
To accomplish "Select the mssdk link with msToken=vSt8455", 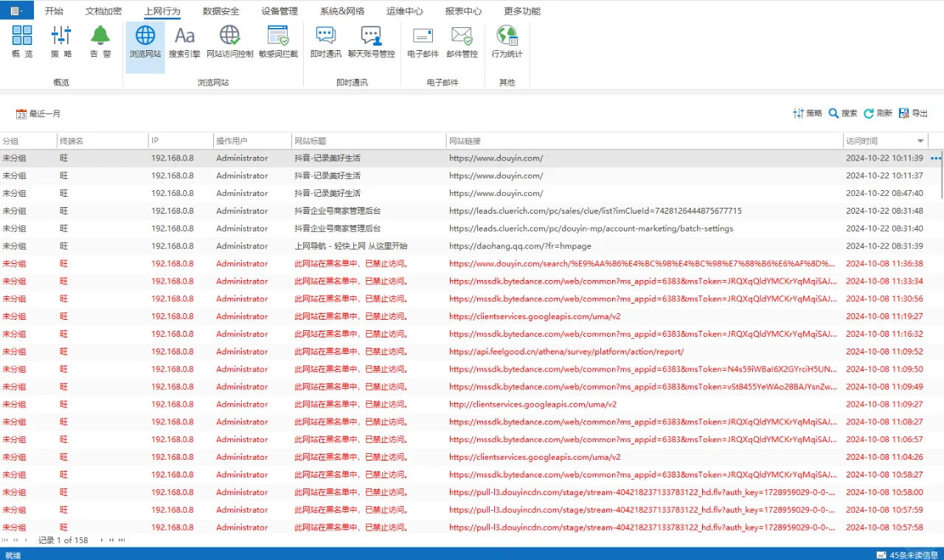I will [x=643, y=387].
